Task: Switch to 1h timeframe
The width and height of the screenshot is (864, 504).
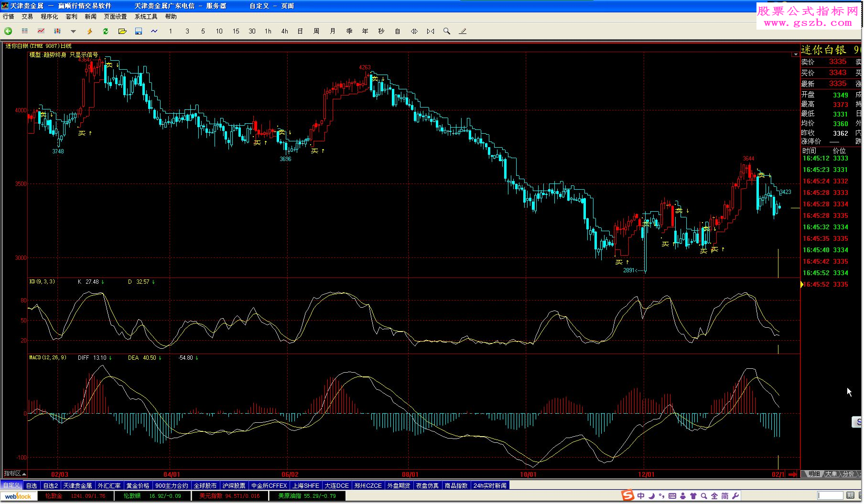Action: 268,31
